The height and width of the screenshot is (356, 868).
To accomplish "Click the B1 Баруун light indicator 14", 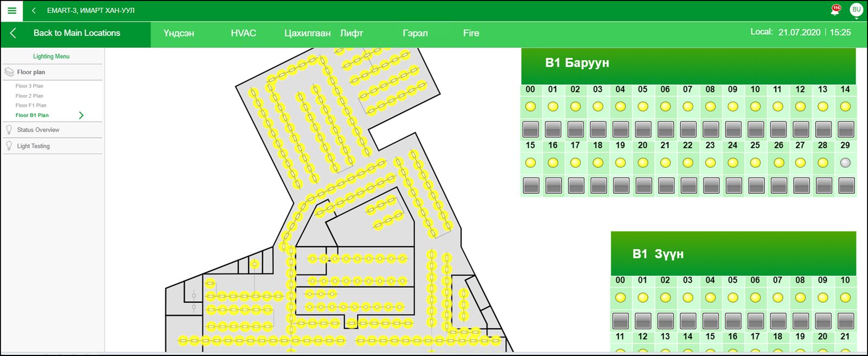I will [845, 106].
